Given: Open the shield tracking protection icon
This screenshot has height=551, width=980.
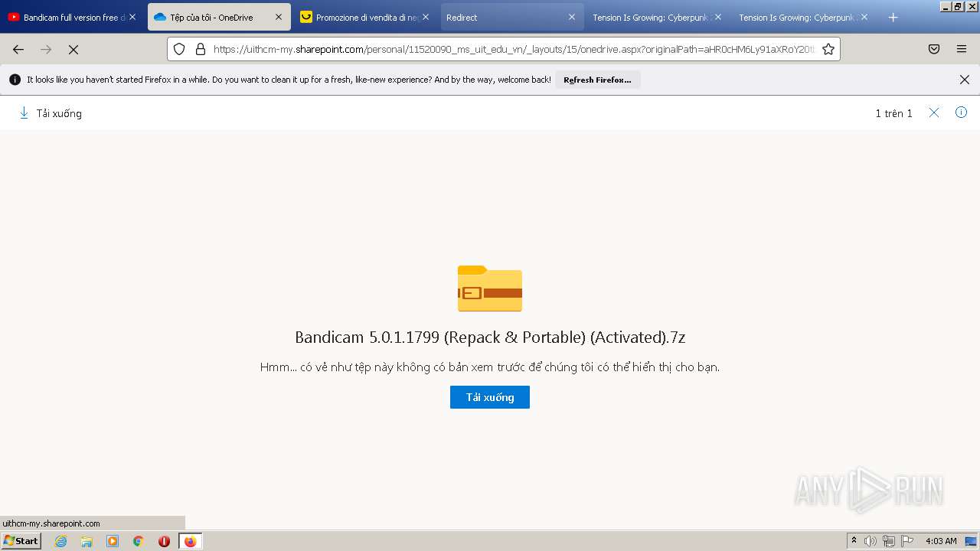Looking at the screenshot, I should pos(179,49).
